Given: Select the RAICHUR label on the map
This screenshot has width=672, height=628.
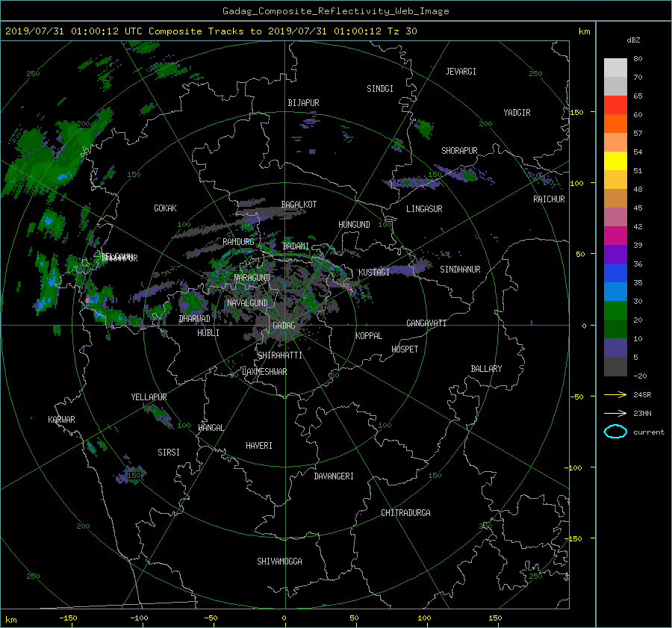Looking at the screenshot, I should [x=549, y=199].
